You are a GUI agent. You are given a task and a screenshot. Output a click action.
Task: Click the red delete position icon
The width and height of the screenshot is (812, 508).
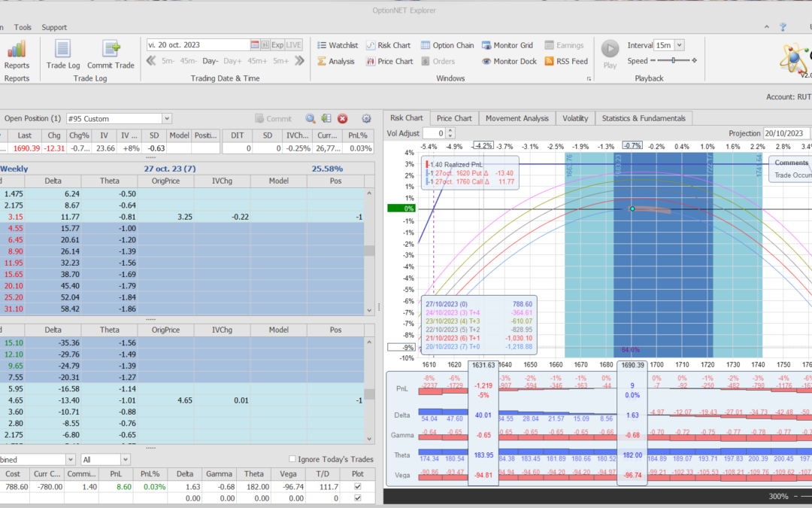click(342, 119)
